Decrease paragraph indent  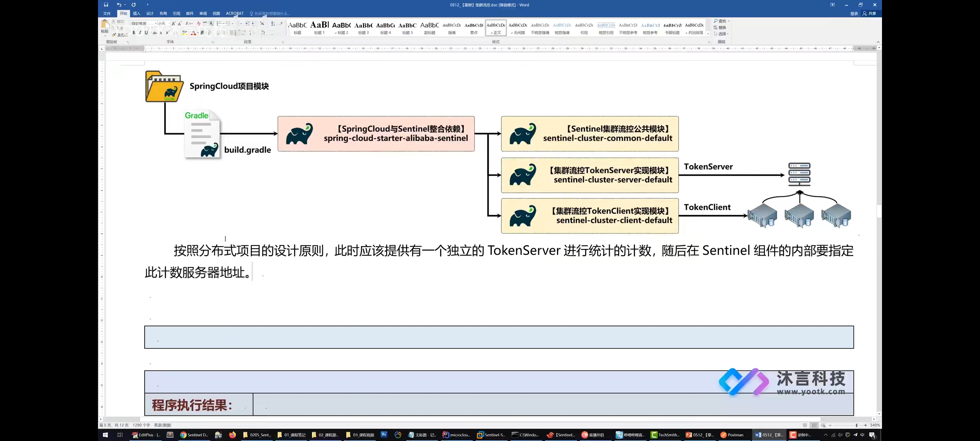click(247, 24)
